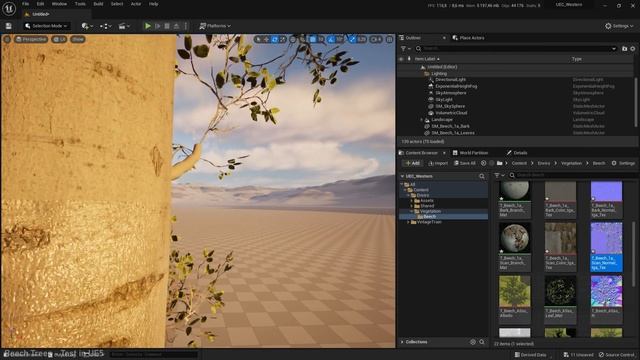The image size is (640, 360).
Task: Click the Import button in Content Browser
Action: point(438,163)
